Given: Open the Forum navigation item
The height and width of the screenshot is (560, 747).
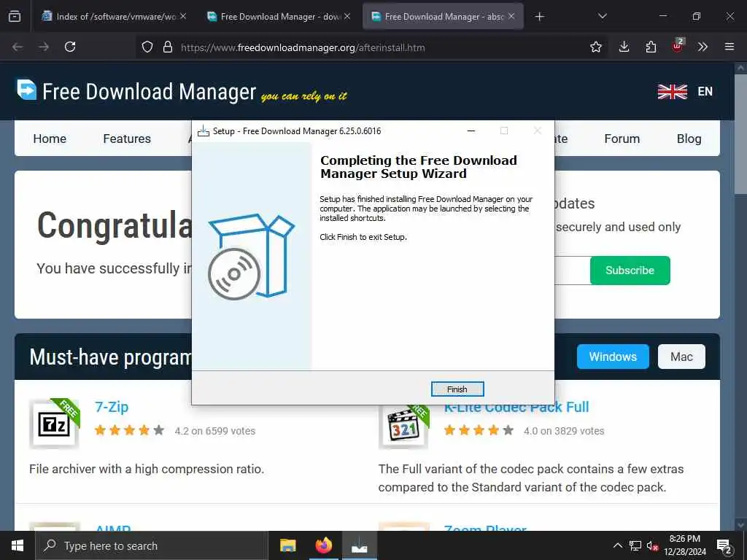Looking at the screenshot, I should [x=622, y=139].
